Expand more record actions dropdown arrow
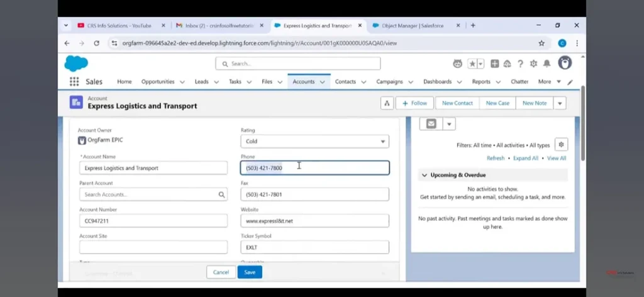Viewport: 644px width, 297px height. (559, 103)
